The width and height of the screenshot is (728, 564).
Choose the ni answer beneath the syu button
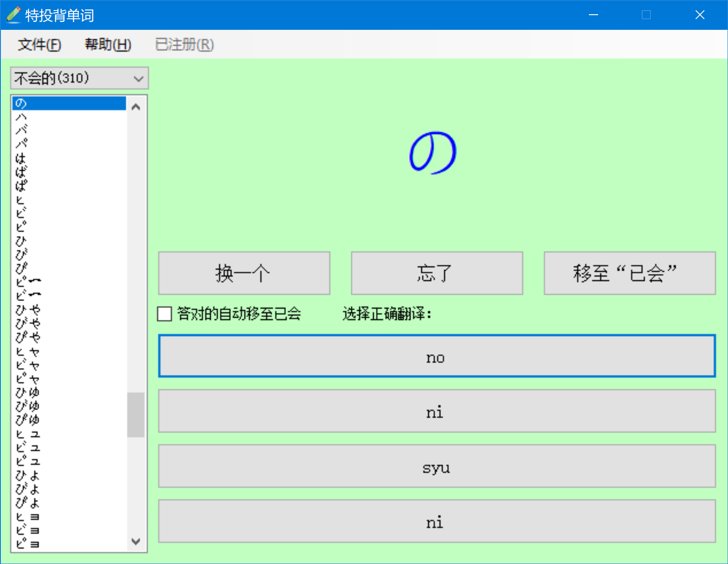coord(437,521)
